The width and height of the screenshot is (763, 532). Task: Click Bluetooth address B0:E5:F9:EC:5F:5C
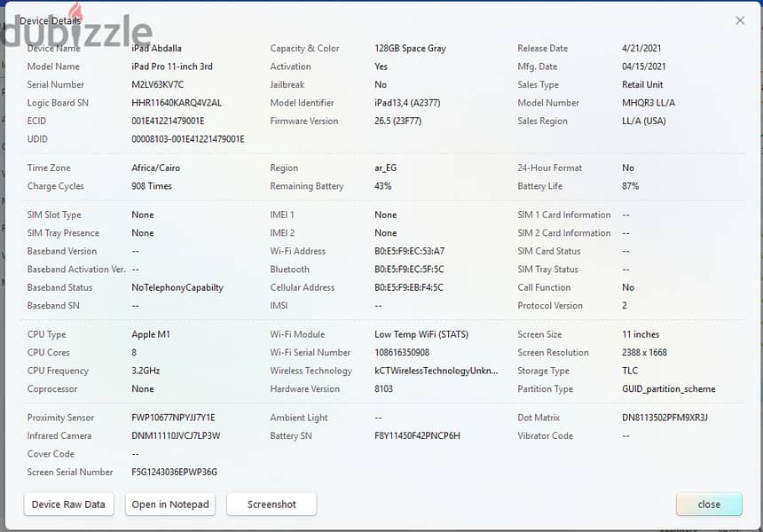point(409,270)
